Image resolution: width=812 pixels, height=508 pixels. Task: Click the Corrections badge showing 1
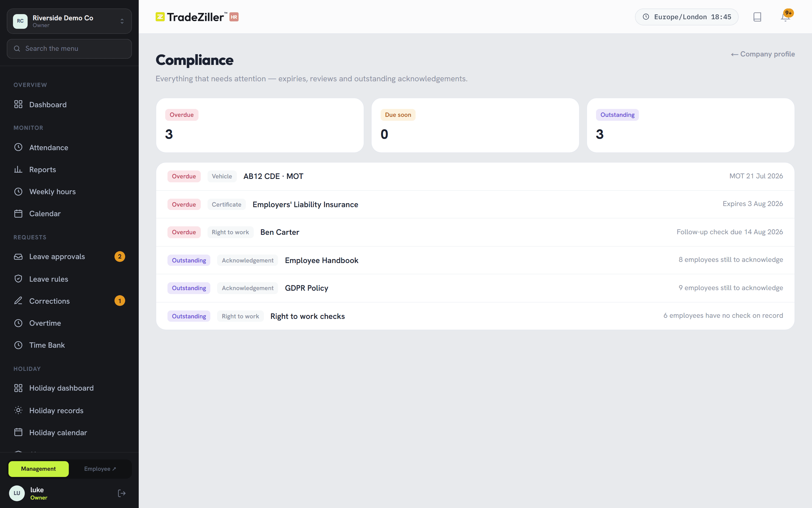pos(120,301)
